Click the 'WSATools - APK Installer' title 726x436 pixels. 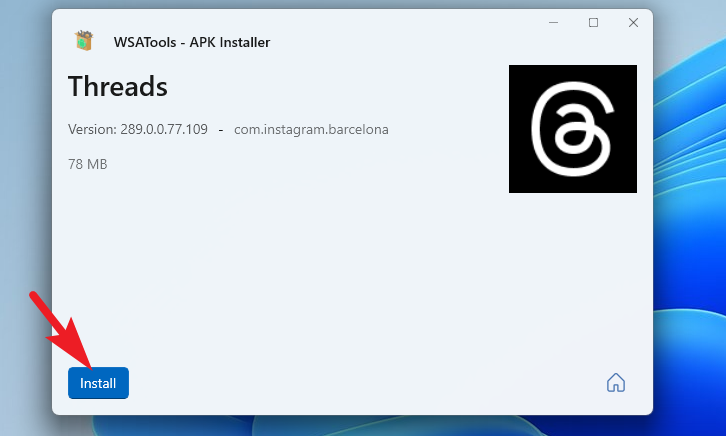coord(192,42)
